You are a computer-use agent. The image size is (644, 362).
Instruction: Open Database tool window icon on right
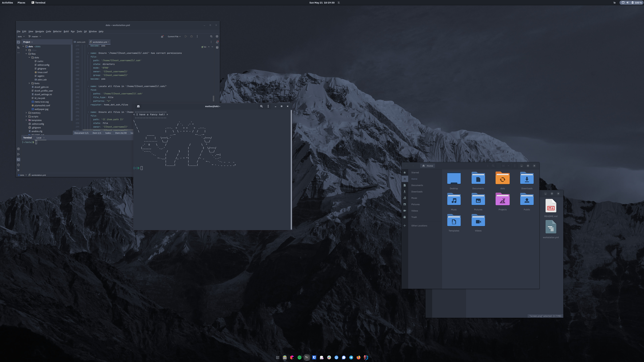click(x=217, y=47)
